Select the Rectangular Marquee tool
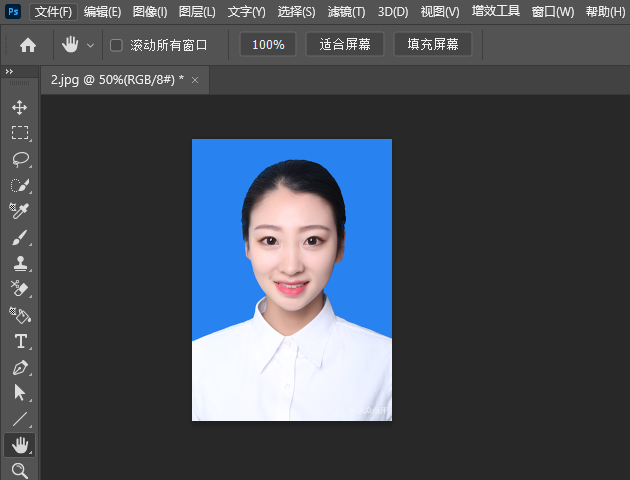This screenshot has height=480, width=630. coord(20,133)
